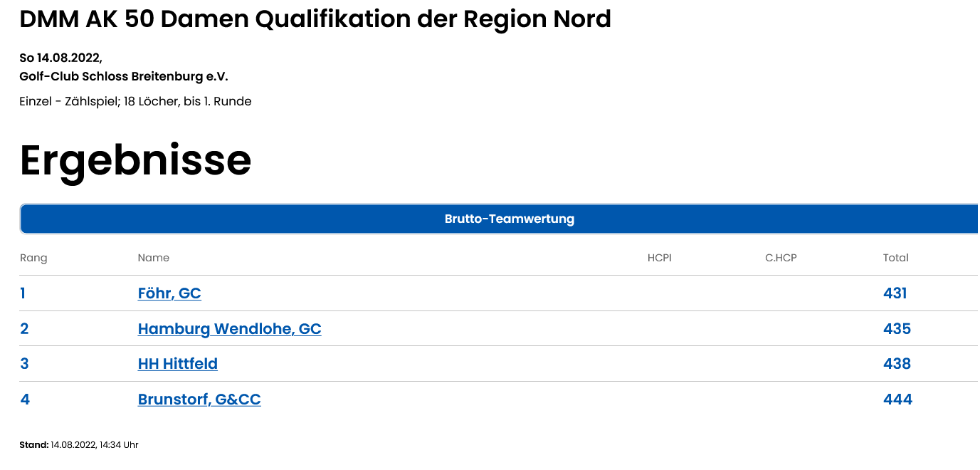The image size is (980, 470).
Task: Click rank number 2 in the table
Action: coord(24,329)
